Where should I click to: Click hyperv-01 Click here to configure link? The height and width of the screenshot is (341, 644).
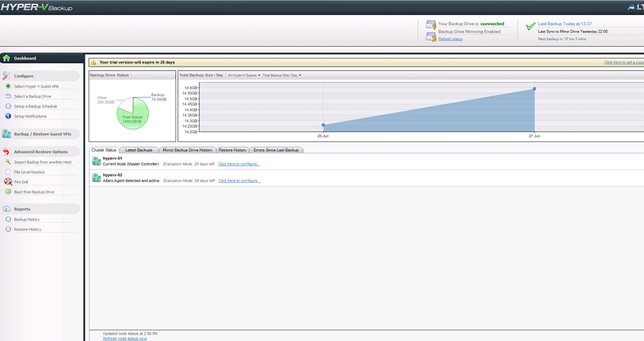[x=239, y=164]
